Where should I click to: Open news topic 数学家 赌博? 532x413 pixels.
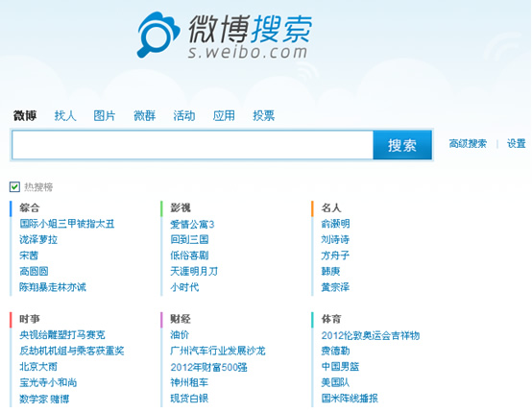point(44,399)
